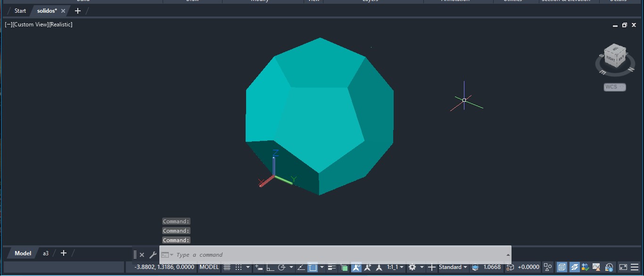
Task: Click the coordinates readout -3.8802, 1.3186
Action: (164, 267)
